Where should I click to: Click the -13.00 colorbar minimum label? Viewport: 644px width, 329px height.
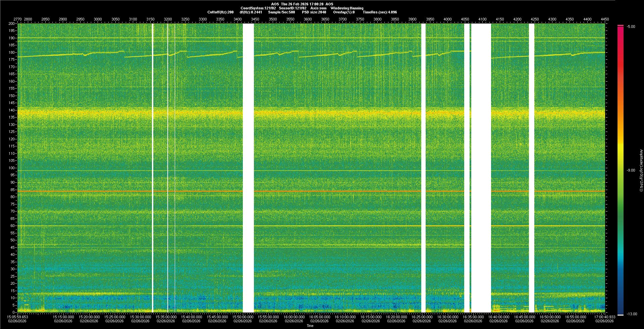632,314
